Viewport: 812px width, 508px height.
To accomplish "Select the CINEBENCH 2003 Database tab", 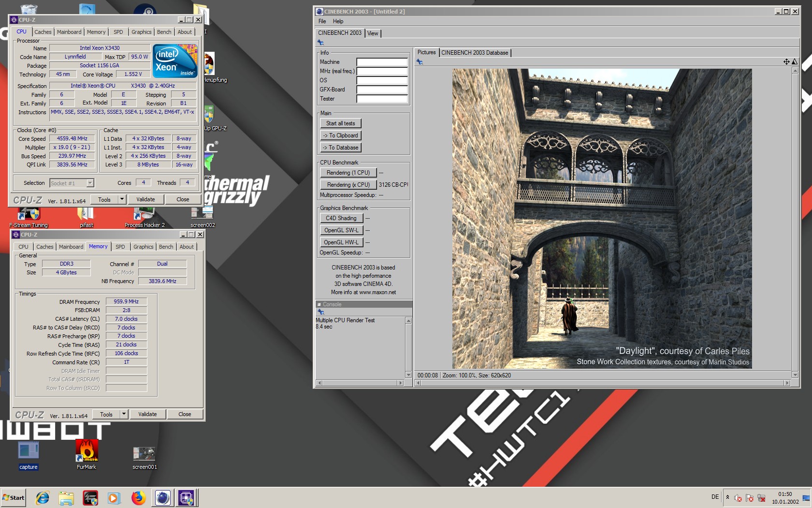I will pos(475,53).
